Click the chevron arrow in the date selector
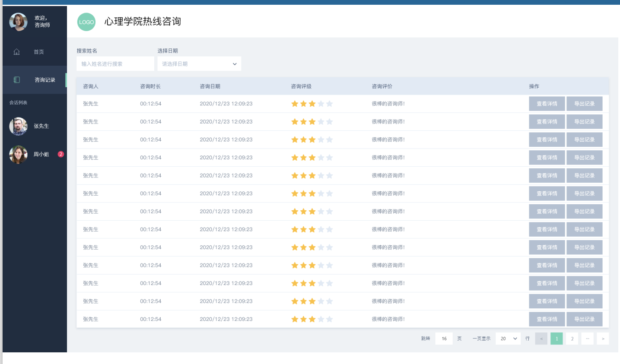 tap(235, 64)
